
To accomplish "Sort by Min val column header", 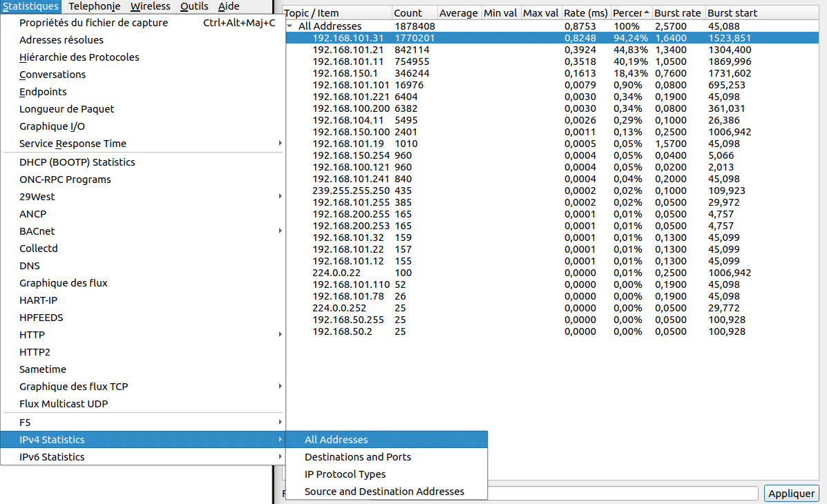I will 500,13.
